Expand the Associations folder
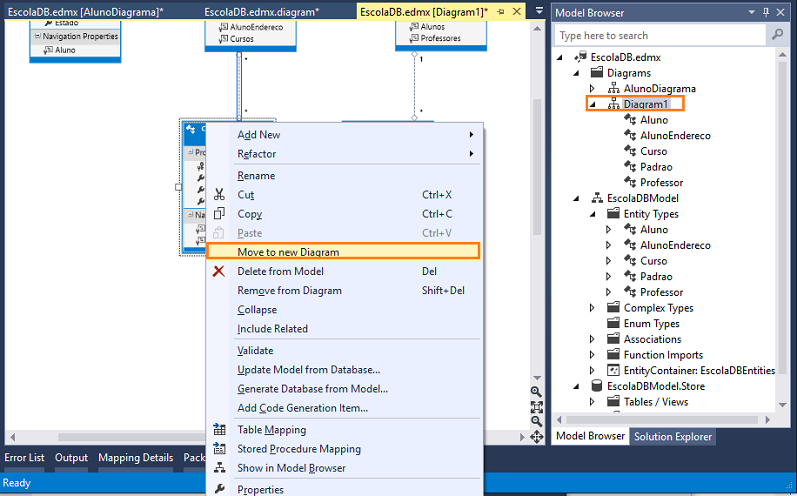This screenshot has height=496, width=797. (x=592, y=339)
